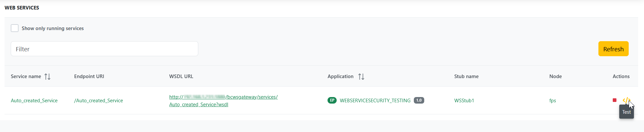644x132 pixels.
Task: Open the WEBSERVICESECURITY_TESTING application
Action: pos(375,101)
